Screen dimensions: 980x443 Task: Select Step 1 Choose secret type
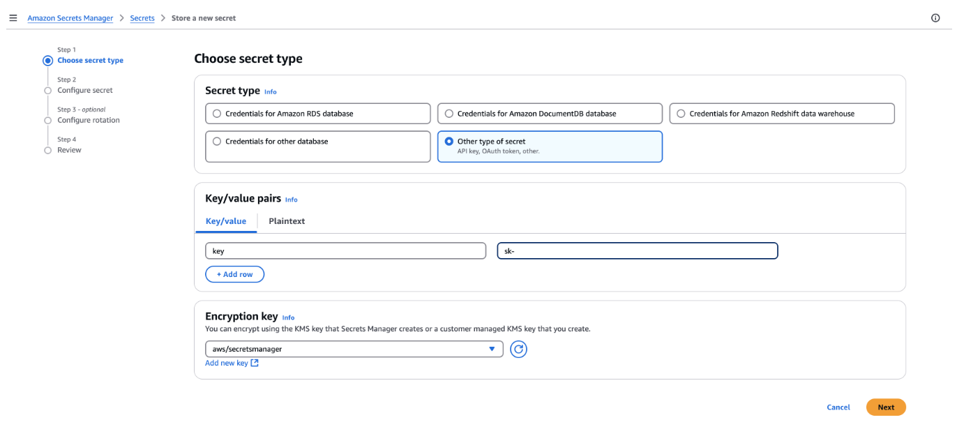tap(90, 61)
